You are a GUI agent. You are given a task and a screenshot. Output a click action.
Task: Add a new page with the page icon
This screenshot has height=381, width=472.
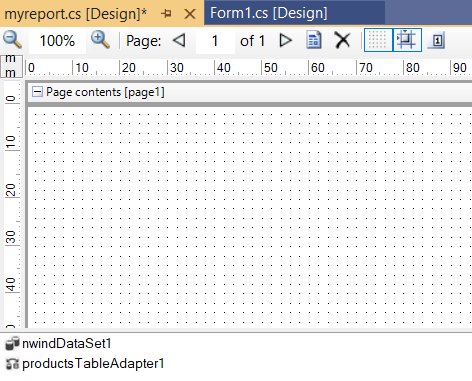point(314,40)
